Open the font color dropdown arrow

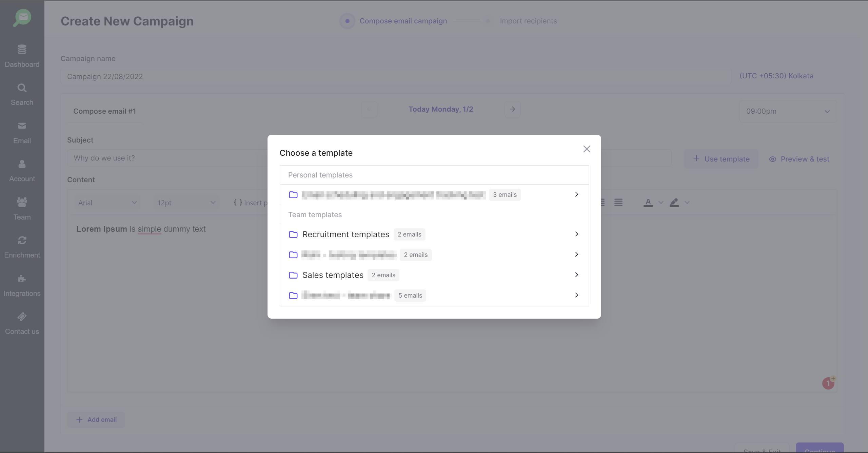point(661,203)
